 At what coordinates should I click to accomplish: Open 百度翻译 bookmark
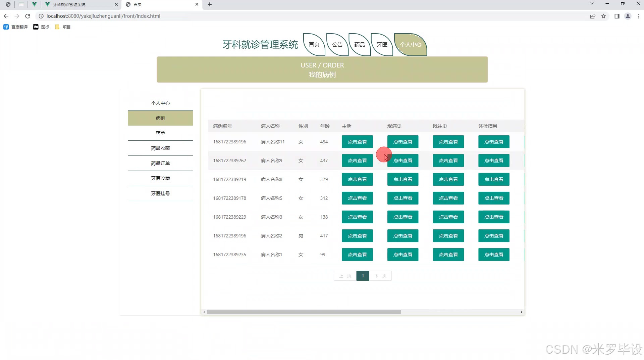tap(15, 27)
